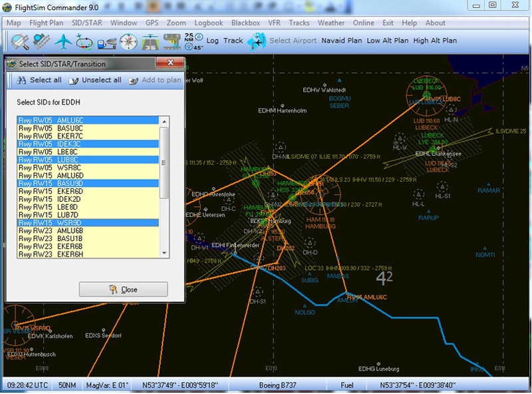Click the Add to plan label
This screenshot has height=394, width=532.
pos(162,80)
